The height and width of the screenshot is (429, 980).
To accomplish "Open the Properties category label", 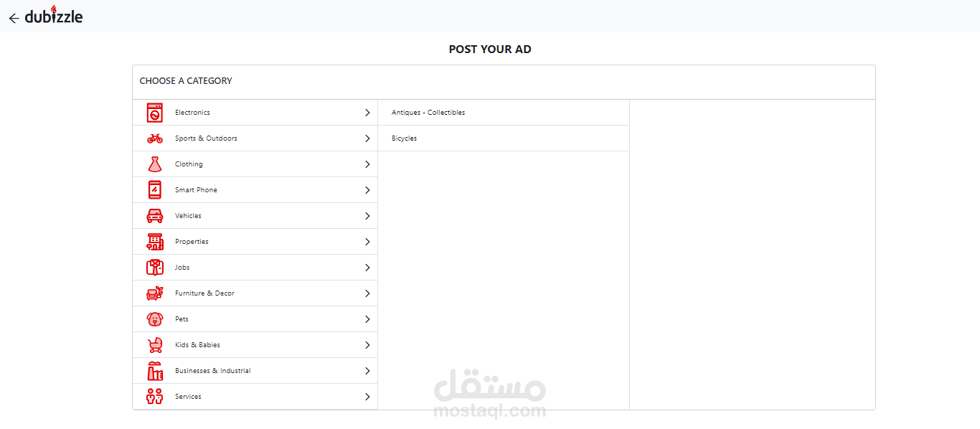I will click(x=192, y=242).
